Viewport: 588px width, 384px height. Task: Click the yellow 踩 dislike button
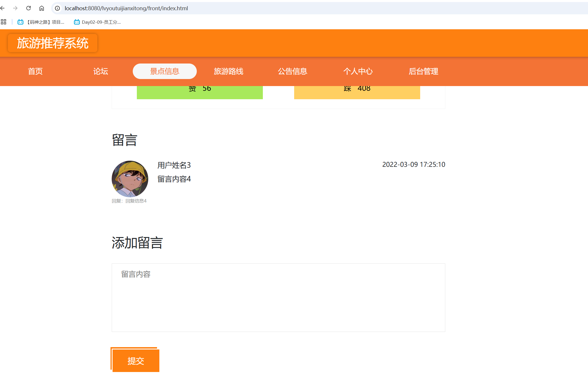[357, 92]
